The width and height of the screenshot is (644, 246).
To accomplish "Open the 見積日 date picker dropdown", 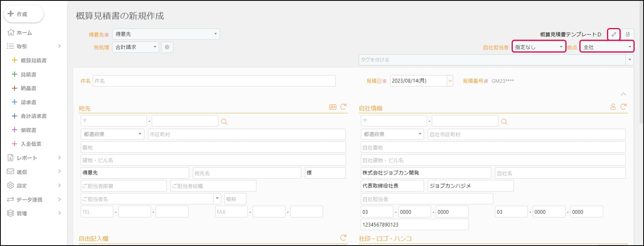I will click(x=450, y=81).
